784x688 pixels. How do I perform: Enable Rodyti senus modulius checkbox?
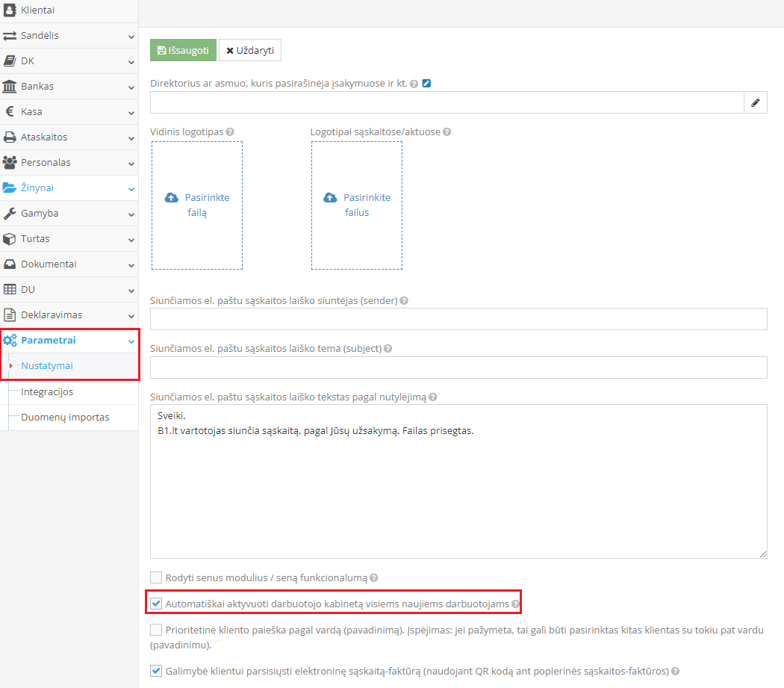pos(156,577)
